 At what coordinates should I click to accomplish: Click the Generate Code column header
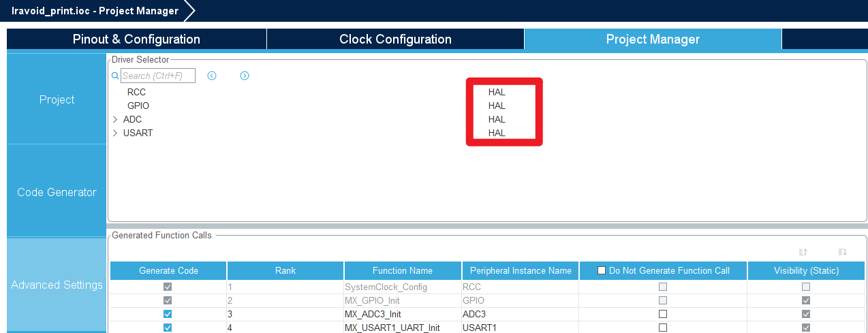tap(168, 270)
